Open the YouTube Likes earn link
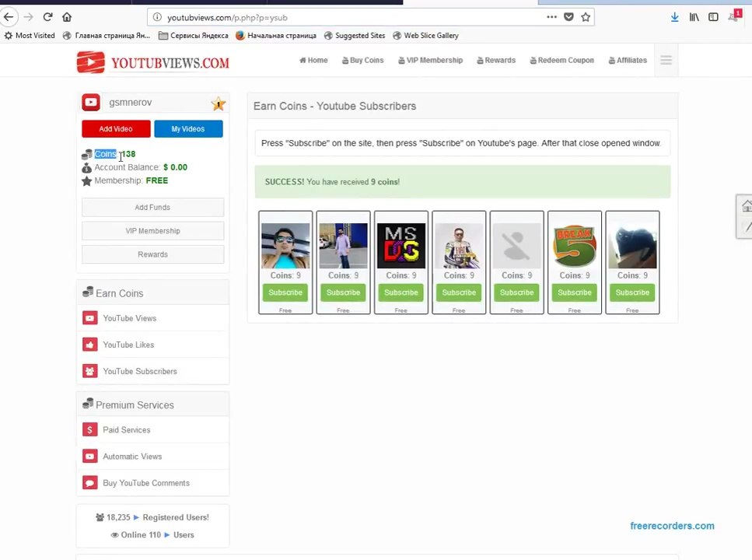The height and width of the screenshot is (560, 752). click(128, 345)
